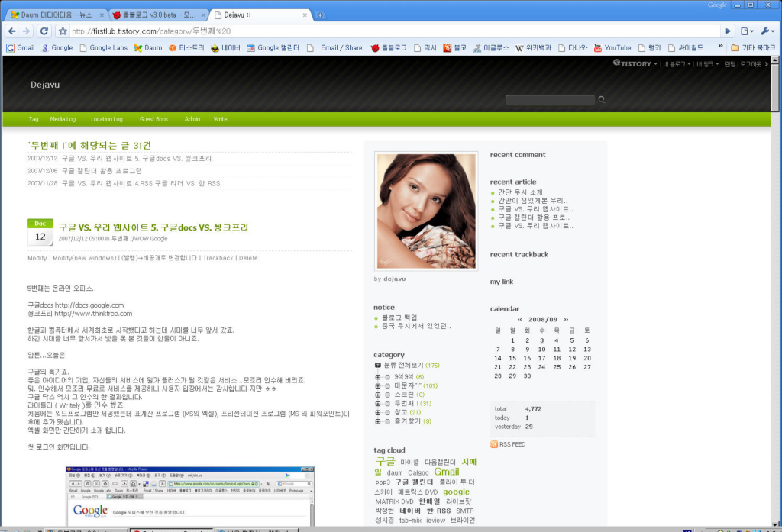Open the 기타 북마크 folder
This screenshot has height=532, width=782.
[753, 48]
